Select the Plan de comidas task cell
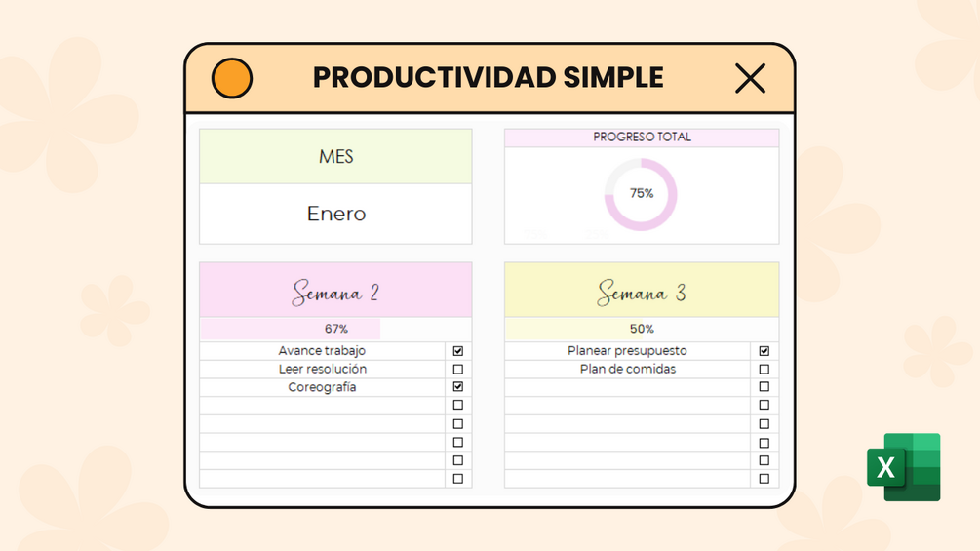Viewport: 980px width, 551px height. coord(628,370)
